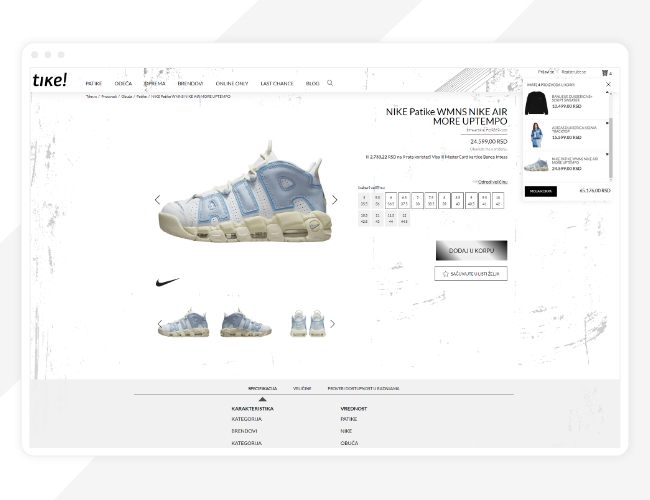Switch to the Veličine tab
The width and height of the screenshot is (650, 500).
pyautogui.click(x=301, y=388)
